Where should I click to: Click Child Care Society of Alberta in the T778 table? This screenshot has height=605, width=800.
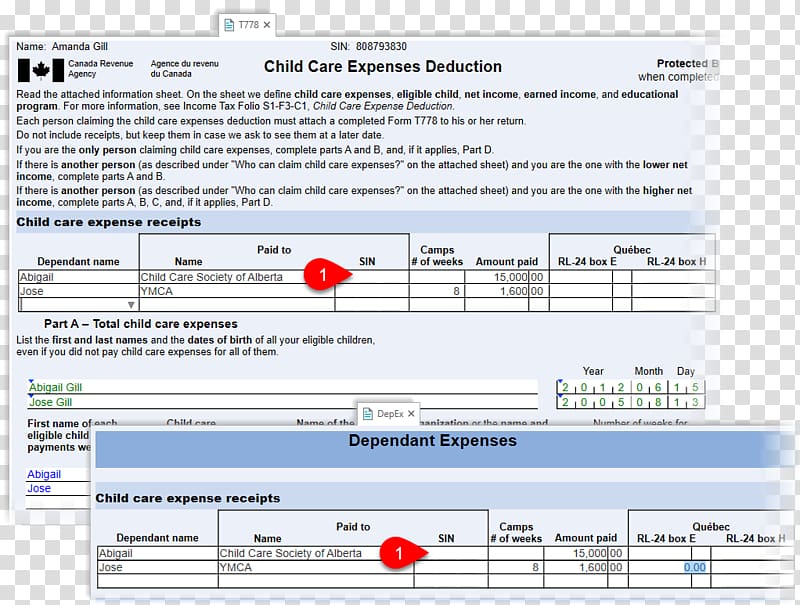(211, 277)
